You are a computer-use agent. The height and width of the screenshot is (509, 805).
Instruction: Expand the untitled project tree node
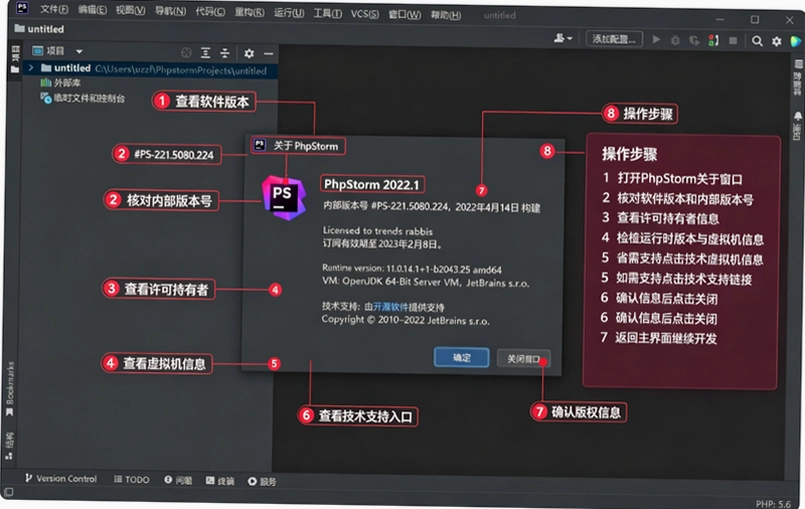point(31,67)
